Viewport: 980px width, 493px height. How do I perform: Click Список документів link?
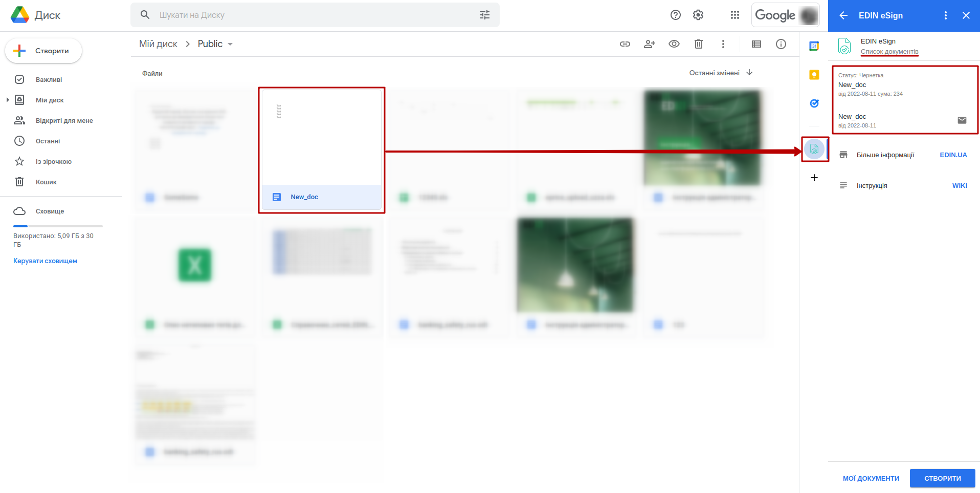click(x=889, y=52)
